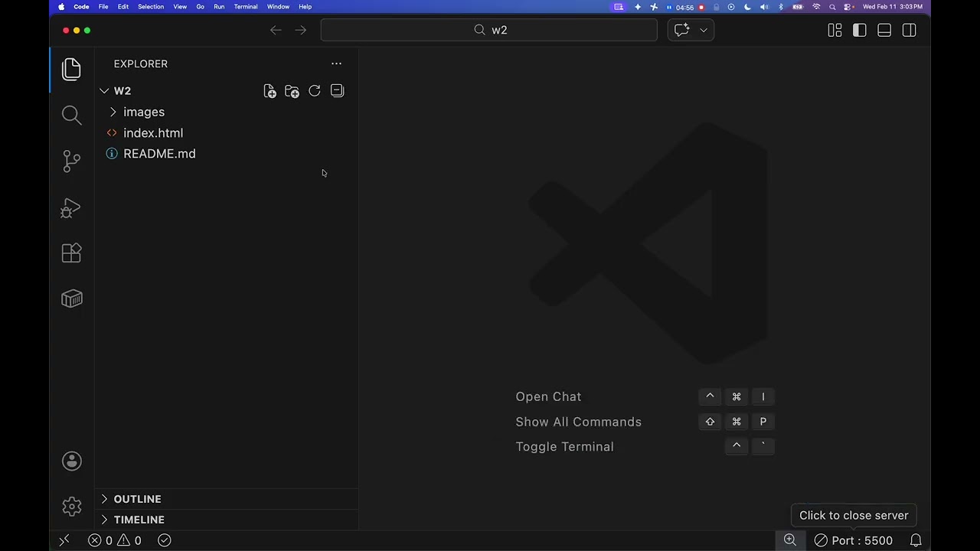Click the "Open Chat" shortcut hint text
Screen dimensions: 980x551
pos(548,396)
